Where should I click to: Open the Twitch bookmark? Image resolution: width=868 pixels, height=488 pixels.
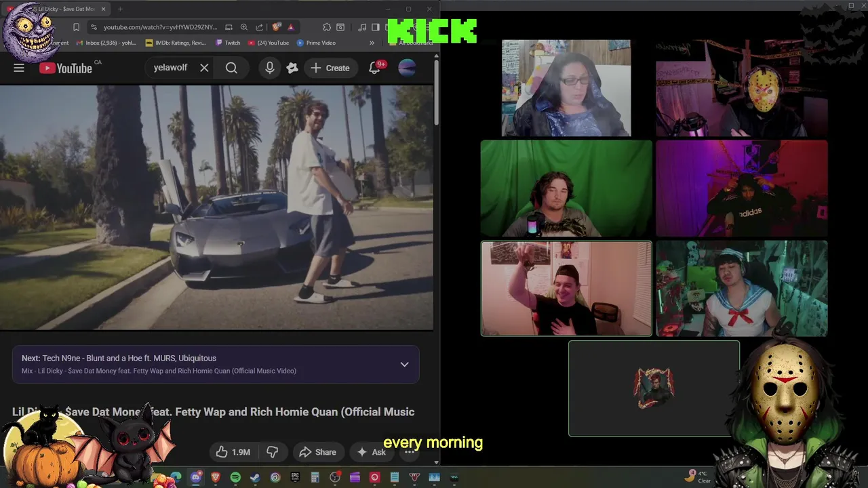pyautogui.click(x=228, y=43)
